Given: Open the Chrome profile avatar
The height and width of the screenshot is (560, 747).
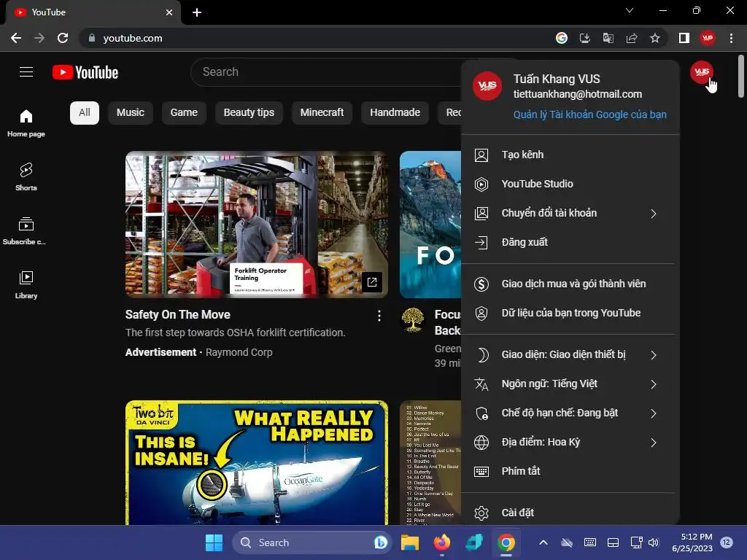Looking at the screenshot, I should (708, 38).
